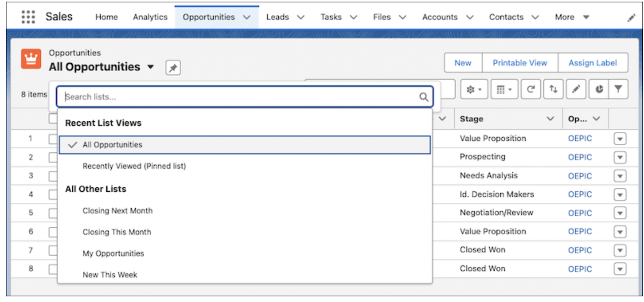Open the Op... column header menu

pyautogui.click(x=597, y=119)
